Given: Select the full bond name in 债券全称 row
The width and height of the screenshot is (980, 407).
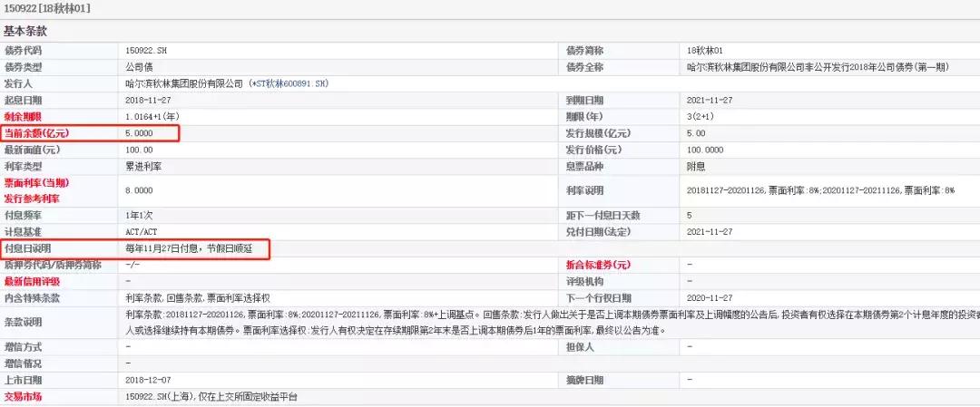Looking at the screenshot, I should click(818, 67).
